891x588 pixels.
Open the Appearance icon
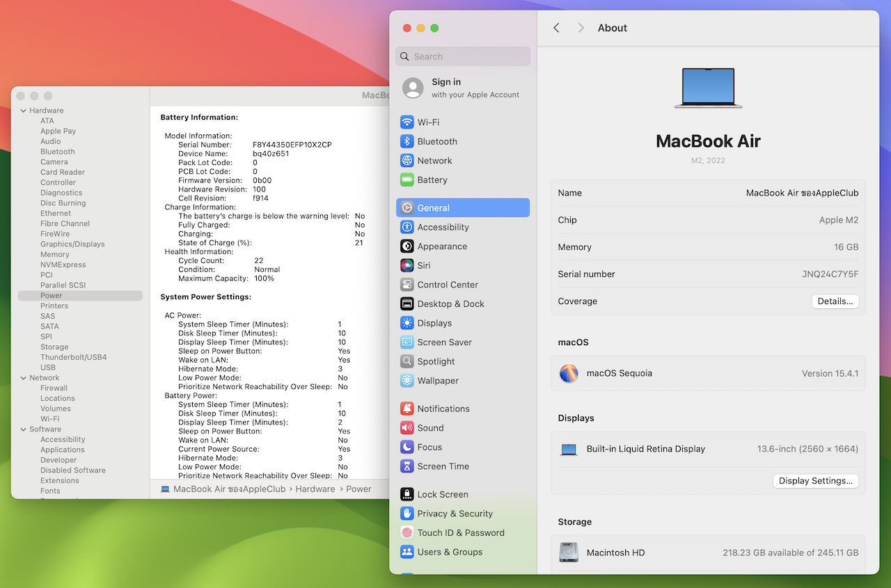click(407, 246)
